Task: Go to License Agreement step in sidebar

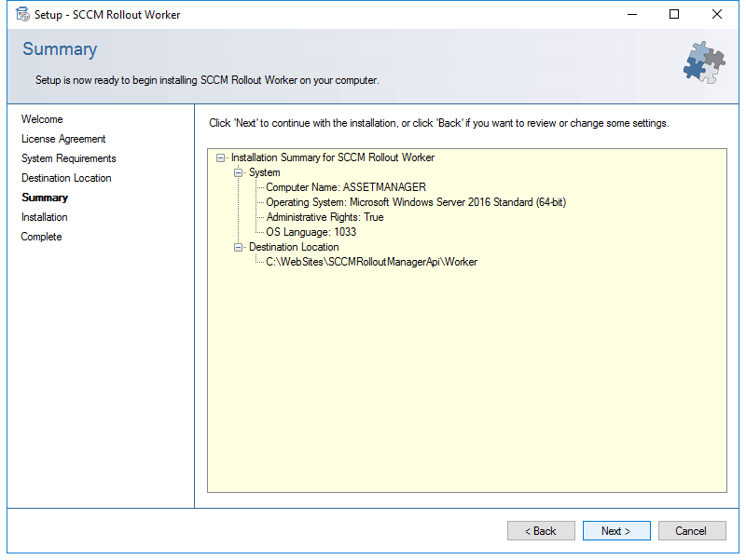Action: point(63,139)
